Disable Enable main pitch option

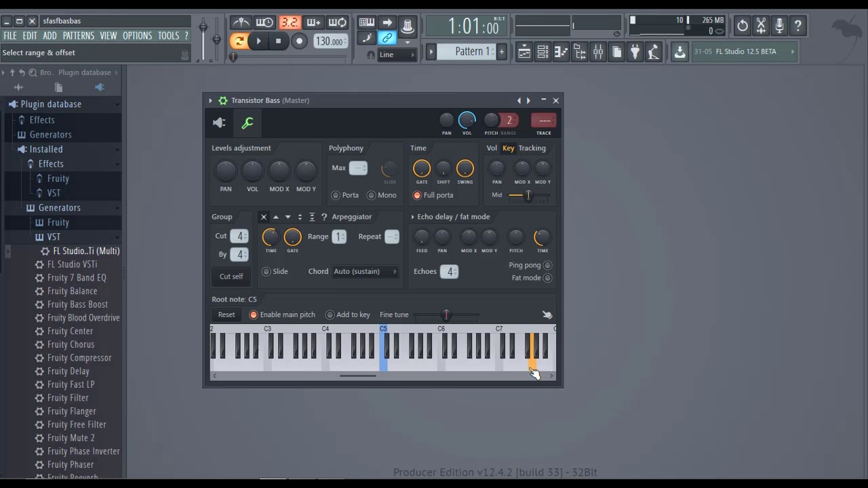pos(254,314)
